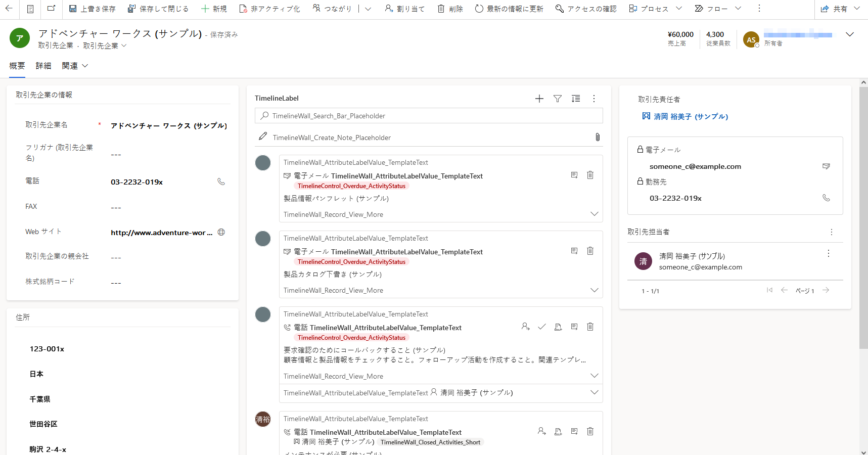
Task: Assign the overdue callback phone call
Action: (x=526, y=327)
